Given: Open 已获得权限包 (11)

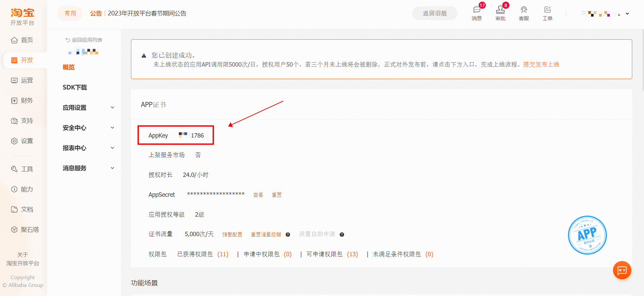Looking at the screenshot, I should coord(203,254).
